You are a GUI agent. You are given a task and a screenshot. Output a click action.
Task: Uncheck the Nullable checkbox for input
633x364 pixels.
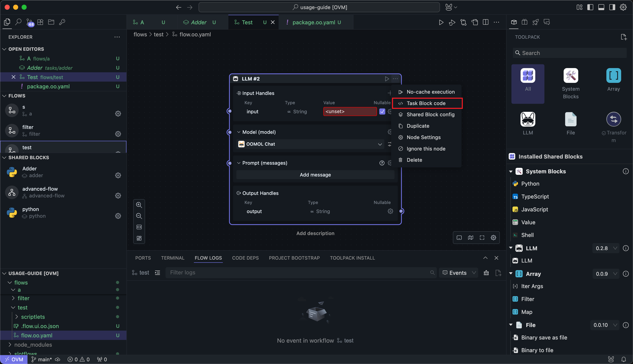coord(382,111)
